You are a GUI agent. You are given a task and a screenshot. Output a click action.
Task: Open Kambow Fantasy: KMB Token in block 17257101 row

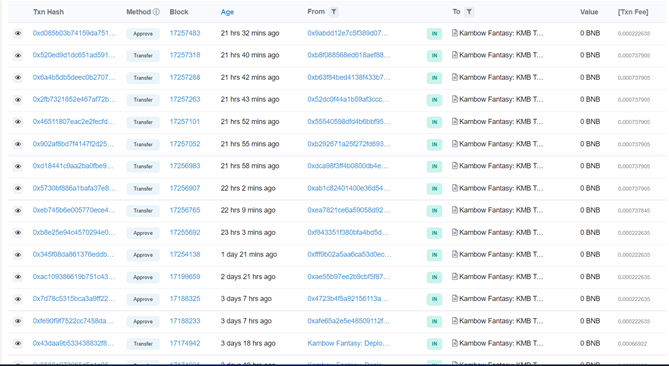(501, 122)
